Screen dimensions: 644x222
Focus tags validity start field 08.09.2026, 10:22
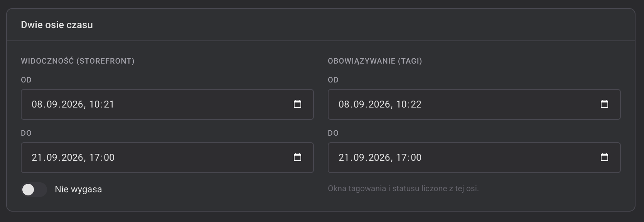[x=474, y=104]
